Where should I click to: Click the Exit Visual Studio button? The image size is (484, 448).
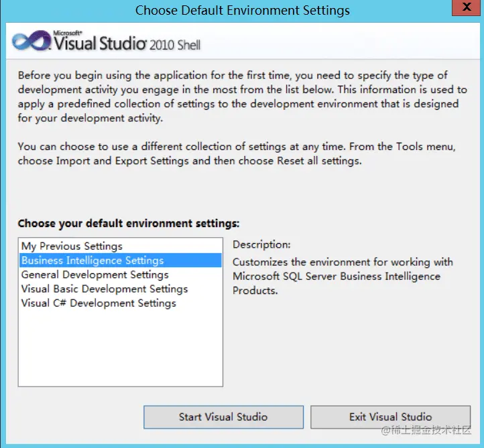click(390, 417)
